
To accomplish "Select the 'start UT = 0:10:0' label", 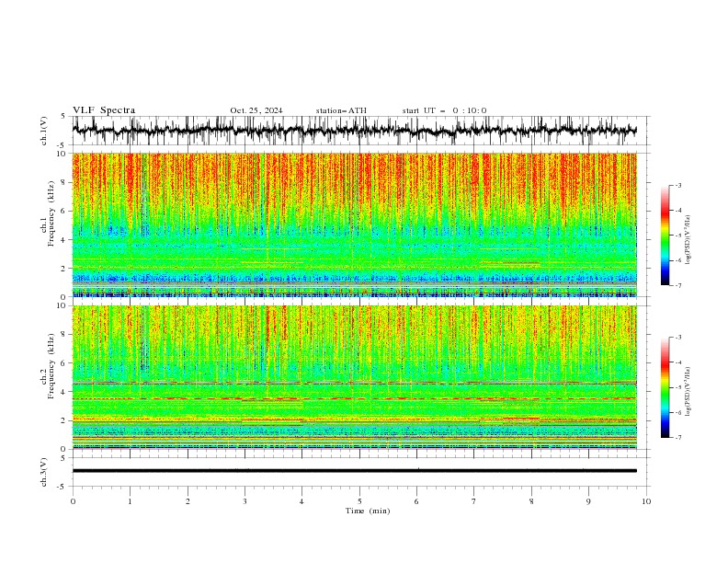I will click(x=444, y=110).
